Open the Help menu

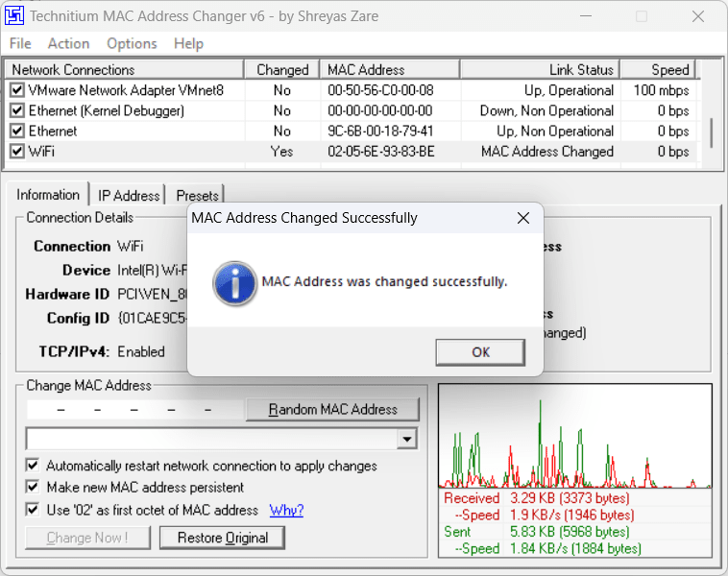(x=188, y=43)
